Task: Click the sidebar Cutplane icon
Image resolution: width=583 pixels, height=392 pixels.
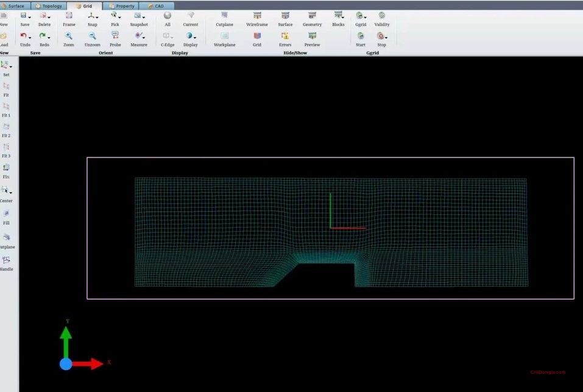Action: 6,237
